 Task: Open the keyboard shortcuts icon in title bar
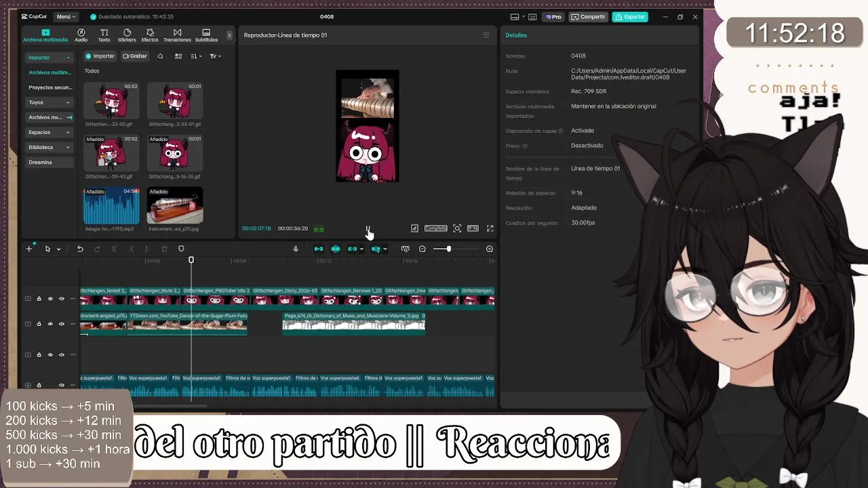[x=533, y=17]
